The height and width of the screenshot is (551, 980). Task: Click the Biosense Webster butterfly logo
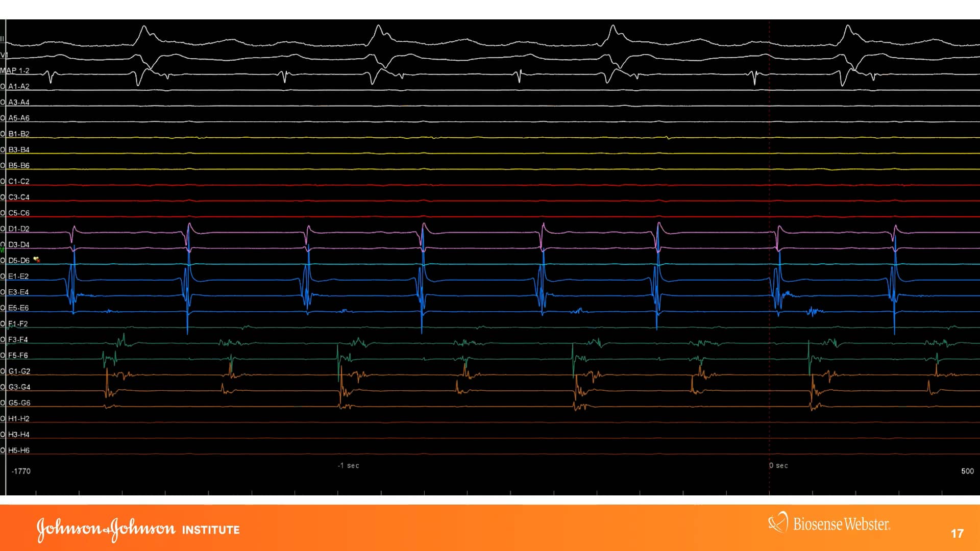coord(776,523)
